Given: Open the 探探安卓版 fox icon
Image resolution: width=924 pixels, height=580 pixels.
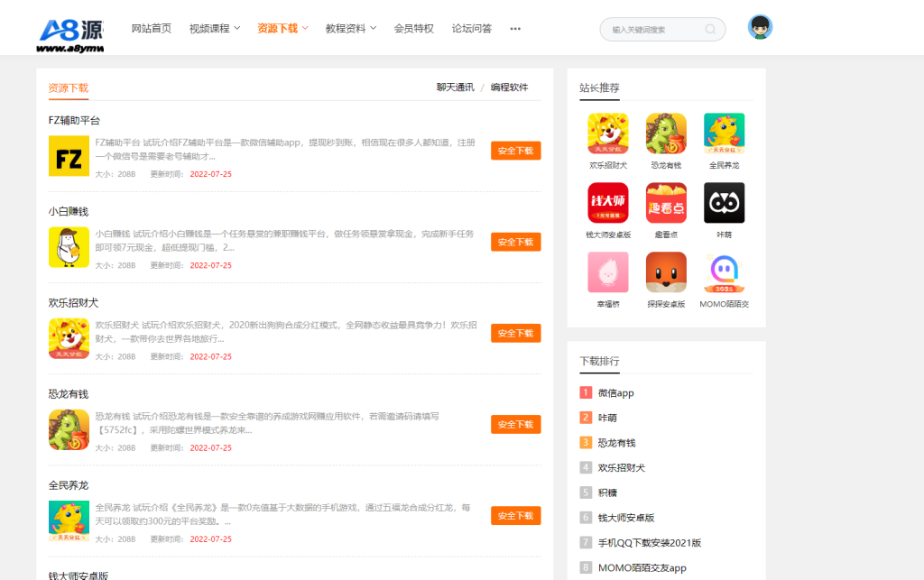Looking at the screenshot, I should click(666, 272).
